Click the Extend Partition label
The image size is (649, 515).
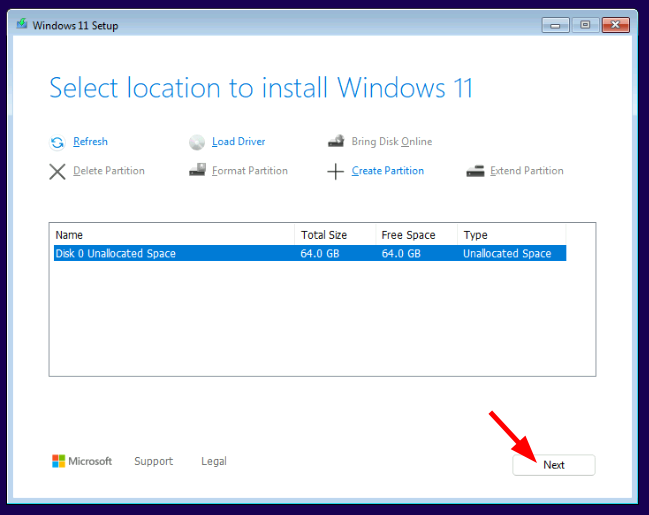pos(526,171)
